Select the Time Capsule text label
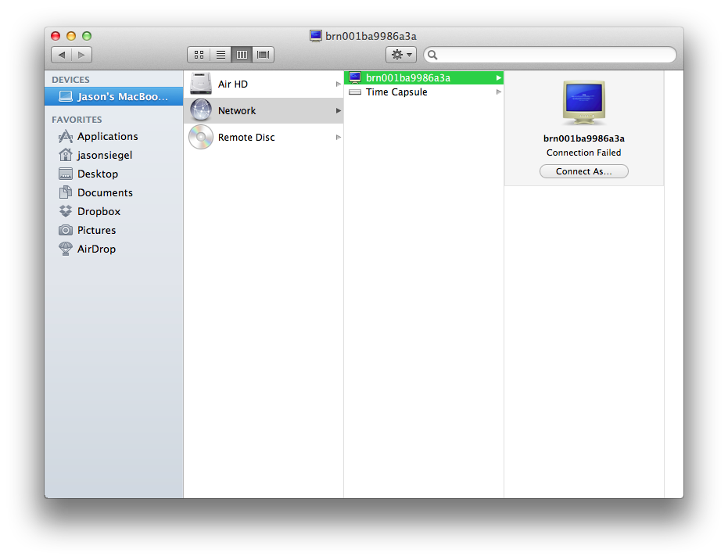 click(396, 92)
